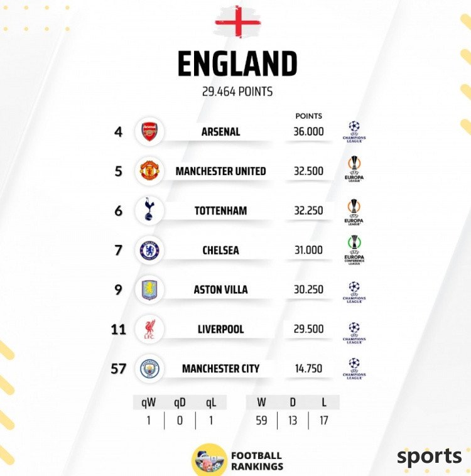Select the ARSENAL team name
Image resolution: width=471 pixels, height=476 pixels.
220,132
